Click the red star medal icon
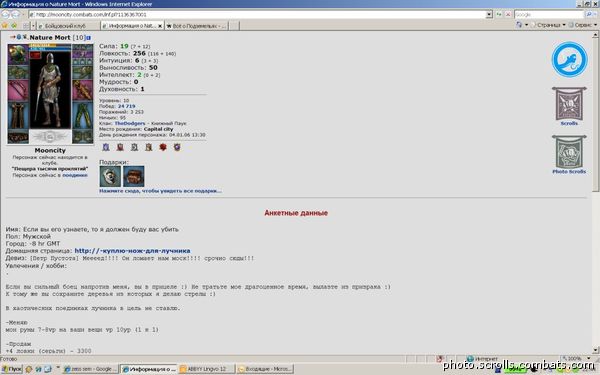 (x=163, y=147)
